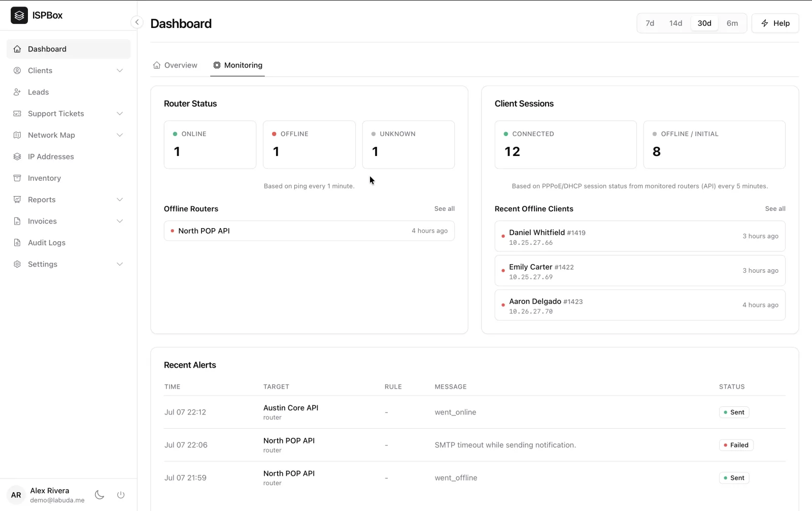Click the went_online message
This screenshot has width=812, height=511.
point(455,412)
